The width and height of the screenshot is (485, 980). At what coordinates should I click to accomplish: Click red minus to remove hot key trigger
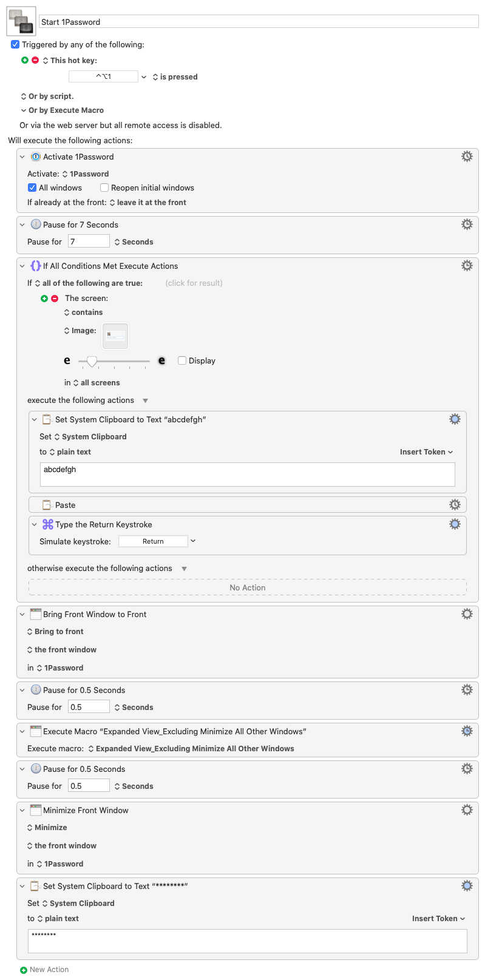tap(35, 60)
